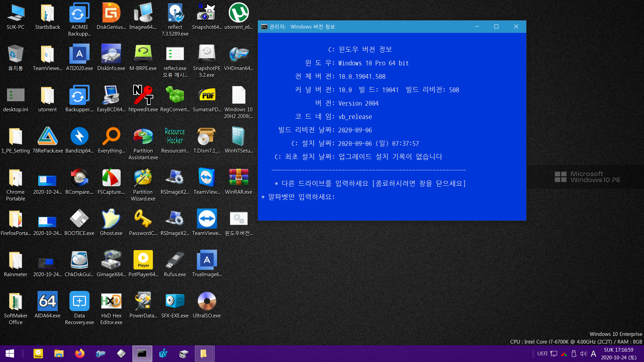Open Ghost.exe icon

pos(111,223)
